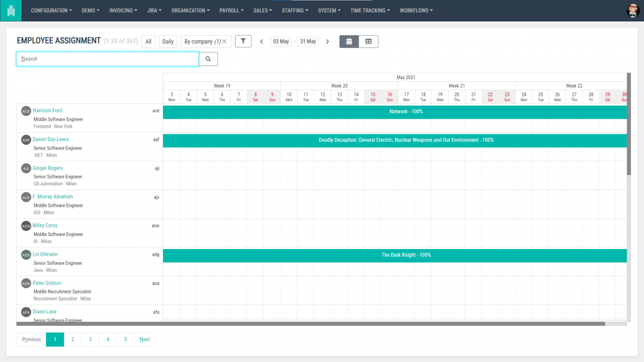Select page 3 in pagination

pyautogui.click(x=90, y=339)
